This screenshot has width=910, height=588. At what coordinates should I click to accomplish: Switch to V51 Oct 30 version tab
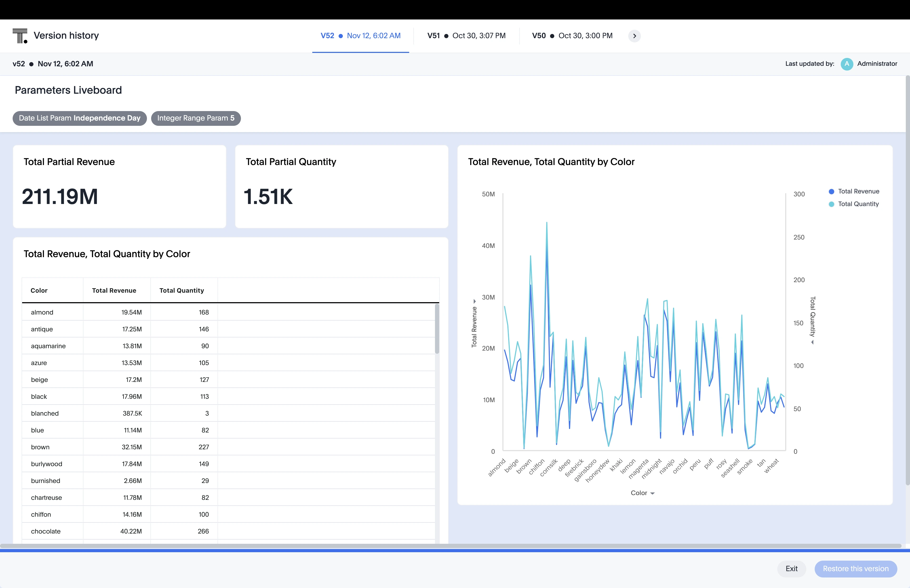(466, 36)
